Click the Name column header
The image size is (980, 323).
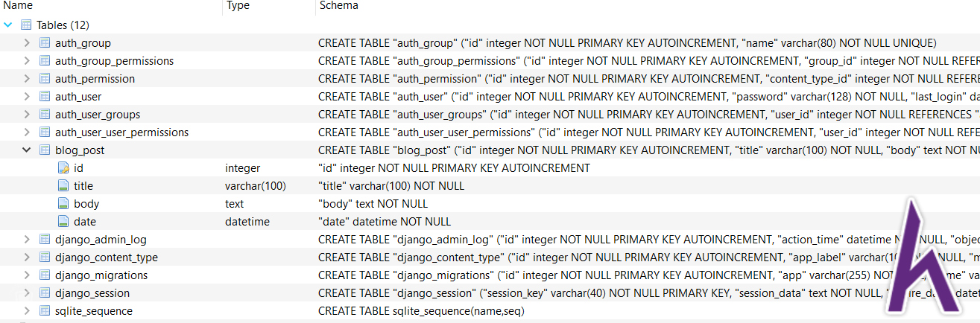pos(19,6)
